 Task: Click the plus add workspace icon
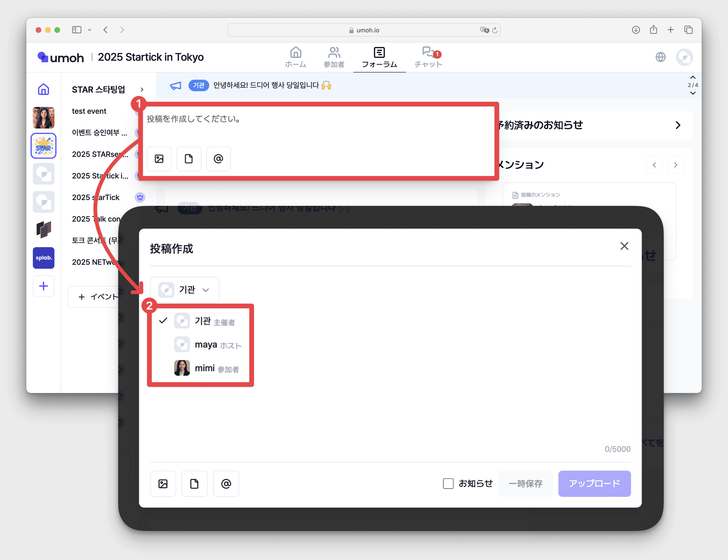(43, 286)
